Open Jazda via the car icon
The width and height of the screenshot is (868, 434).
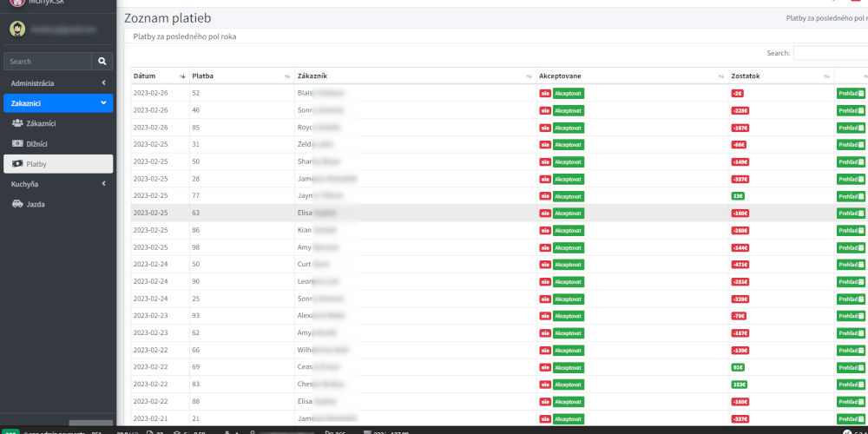point(18,204)
